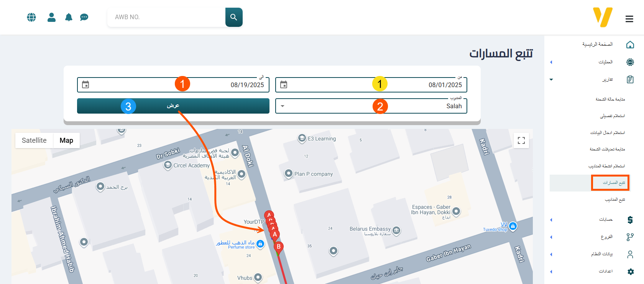644x284 pixels.
Task: Click the AWB search magnifier button
Action: pyautogui.click(x=234, y=17)
